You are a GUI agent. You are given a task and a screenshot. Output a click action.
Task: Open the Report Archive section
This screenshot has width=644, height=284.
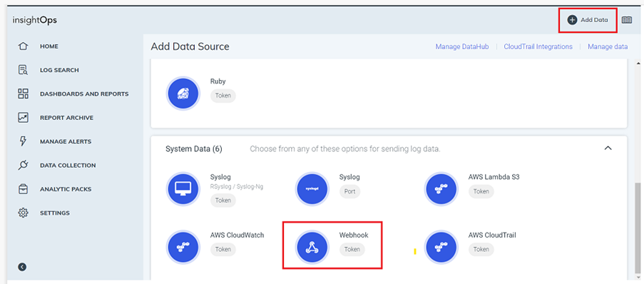click(x=66, y=118)
